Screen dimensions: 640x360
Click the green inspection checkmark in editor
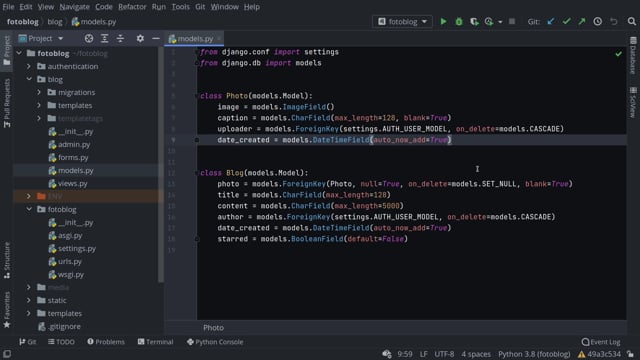tap(619, 54)
